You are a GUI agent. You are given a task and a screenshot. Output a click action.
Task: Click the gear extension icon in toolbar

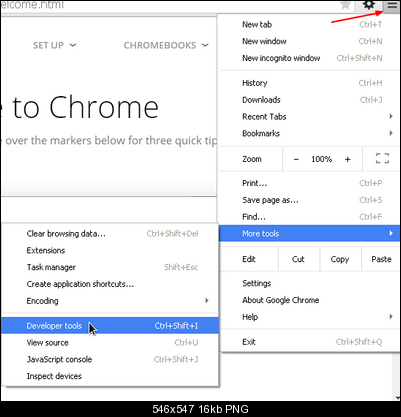(x=369, y=5)
